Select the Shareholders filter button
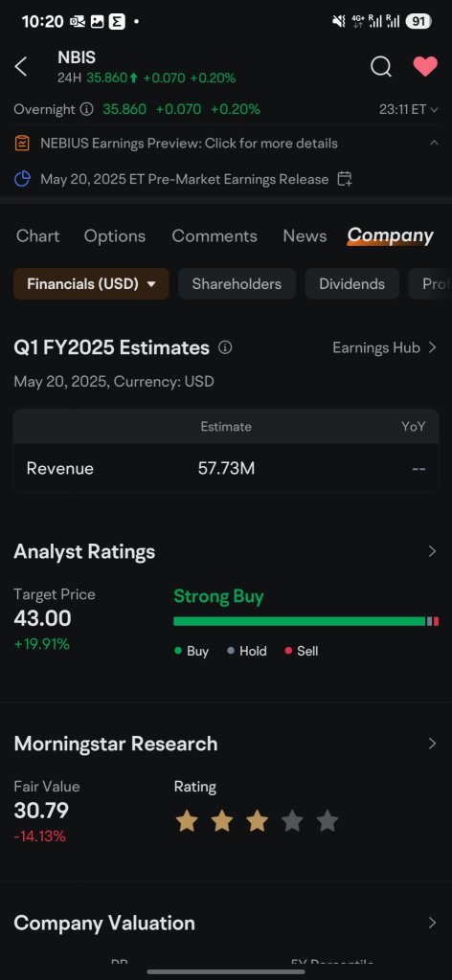 237,283
